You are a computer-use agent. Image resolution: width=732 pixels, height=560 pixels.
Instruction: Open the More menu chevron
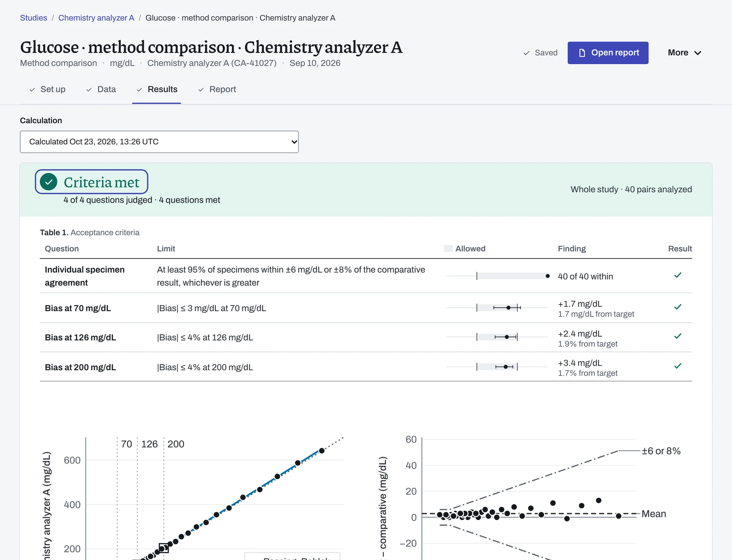click(698, 53)
